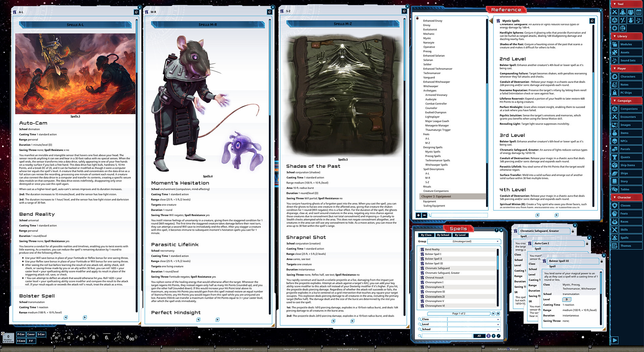This screenshot has height=352, width=644.
Task: Click the next-page arrow after Page 1 of 2
Action: click(493, 313)
